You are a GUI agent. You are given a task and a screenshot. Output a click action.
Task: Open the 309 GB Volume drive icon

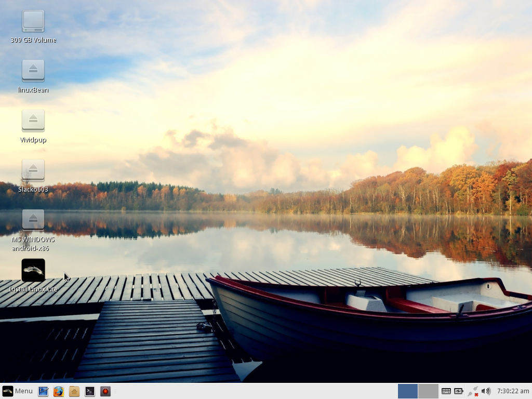(x=33, y=21)
